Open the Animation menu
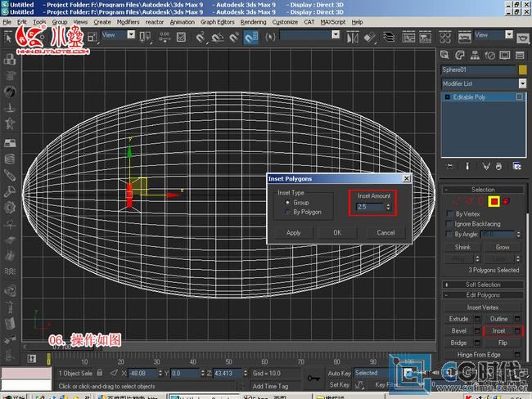The image size is (532, 399). click(183, 22)
